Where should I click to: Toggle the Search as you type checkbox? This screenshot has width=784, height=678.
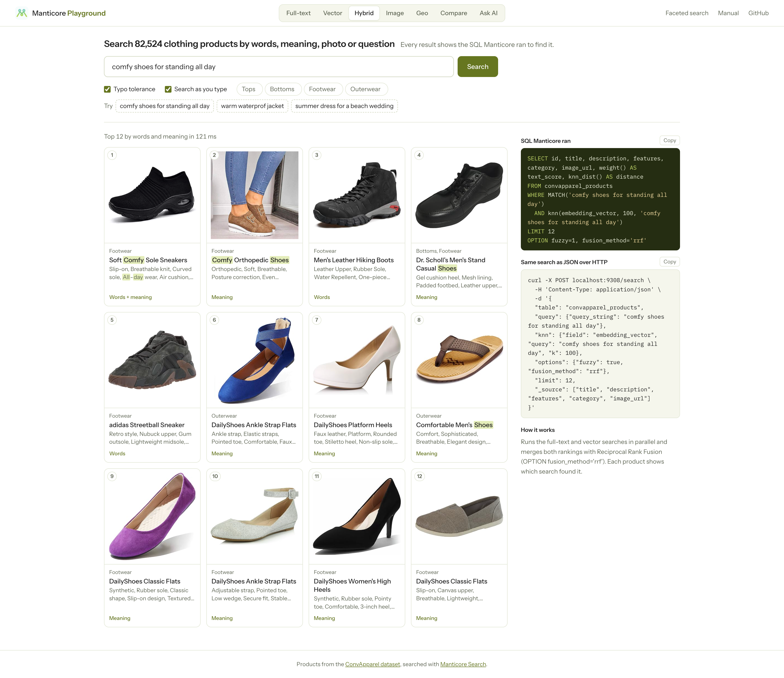(x=168, y=89)
